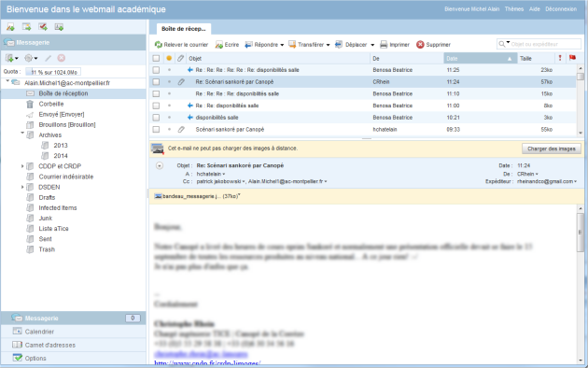588x368 pixels.
Task: Collapse the Archives folder
Action: [22, 134]
